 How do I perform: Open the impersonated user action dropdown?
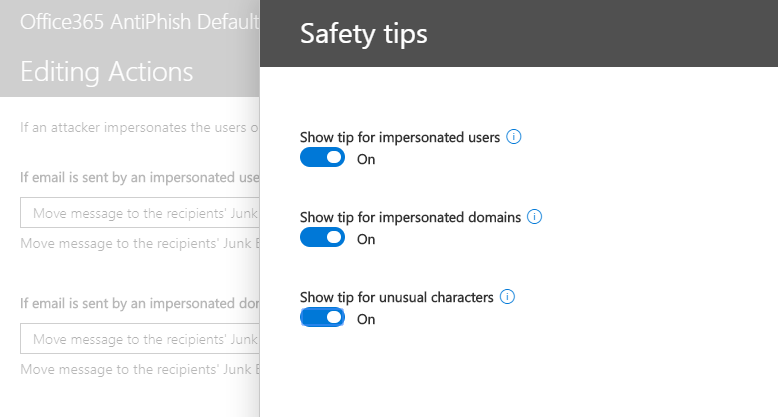(140, 213)
